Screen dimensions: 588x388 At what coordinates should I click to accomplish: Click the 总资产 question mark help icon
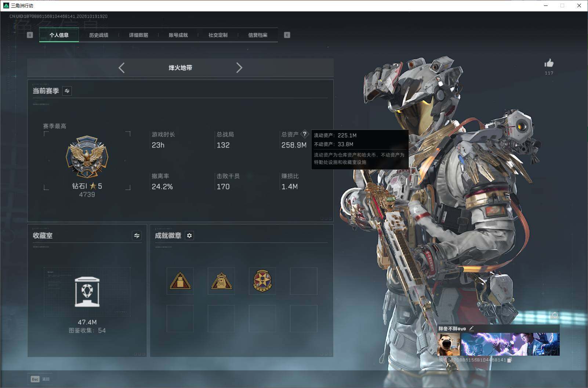(305, 134)
